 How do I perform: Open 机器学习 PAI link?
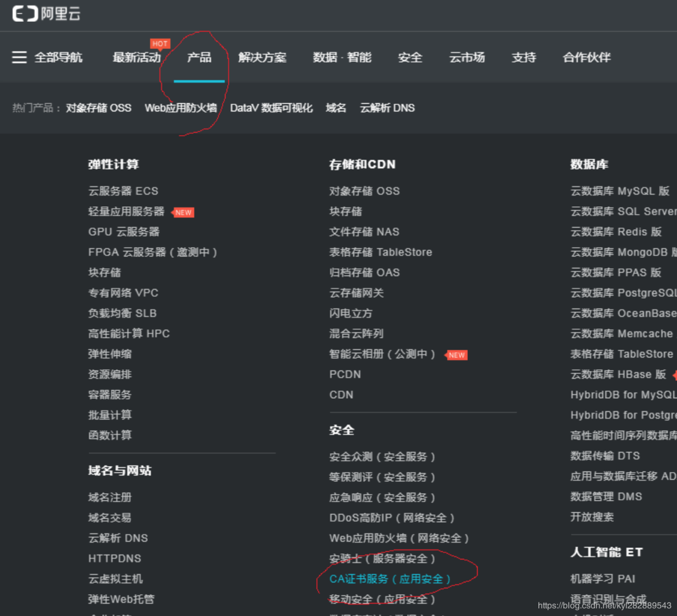pos(603,579)
